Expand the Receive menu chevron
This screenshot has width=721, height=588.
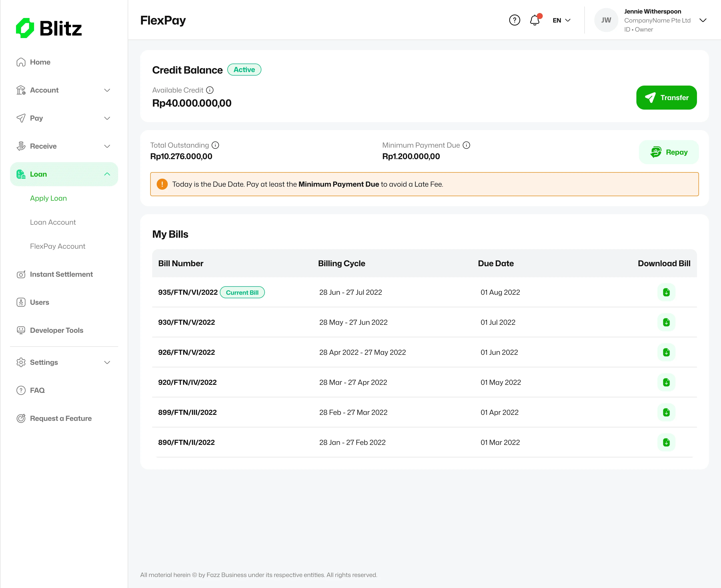pos(107,146)
